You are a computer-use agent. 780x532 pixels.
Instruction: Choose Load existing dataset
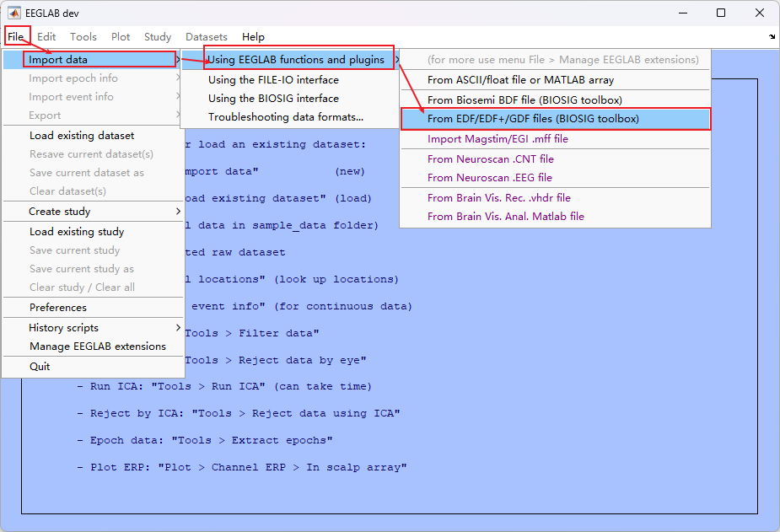93,135
